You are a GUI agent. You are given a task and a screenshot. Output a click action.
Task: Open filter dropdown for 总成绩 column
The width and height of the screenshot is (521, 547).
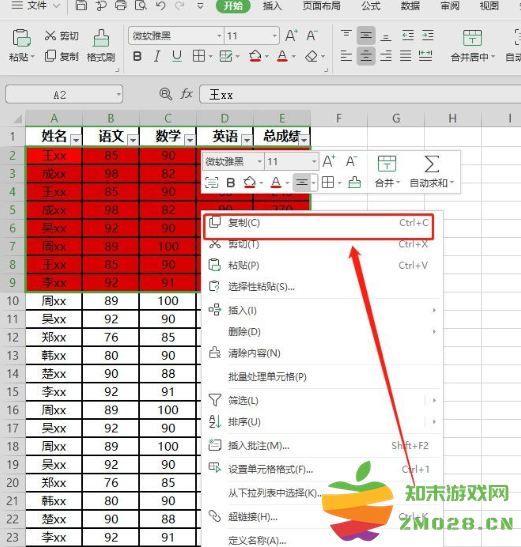point(304,140)
